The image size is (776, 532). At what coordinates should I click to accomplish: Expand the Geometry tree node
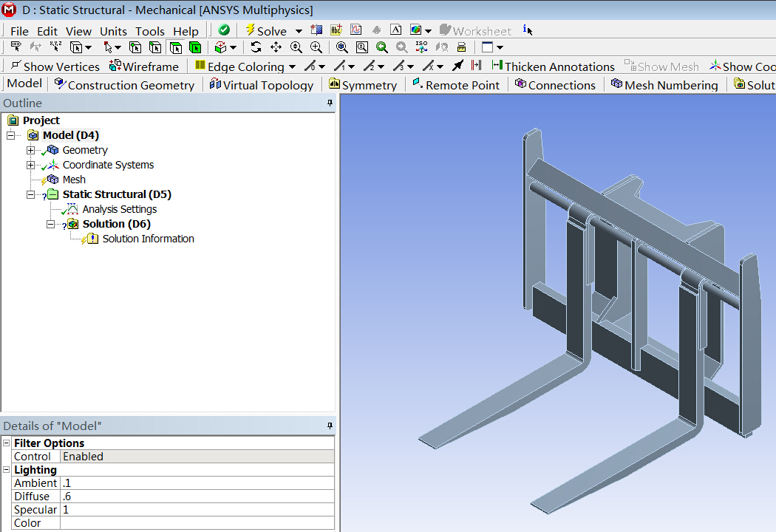coord(31,150)
